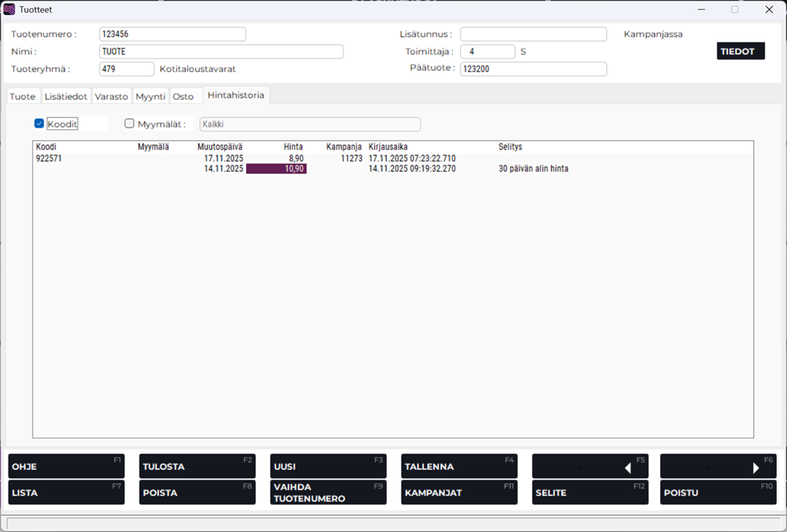Click the TALLENNA save button

pos(459,467)
